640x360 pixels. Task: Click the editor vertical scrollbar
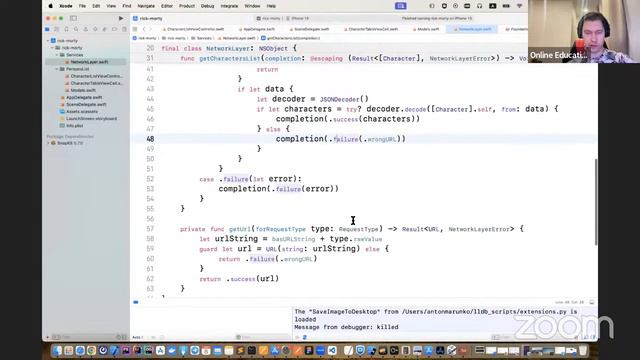click(x=596, y=202)
